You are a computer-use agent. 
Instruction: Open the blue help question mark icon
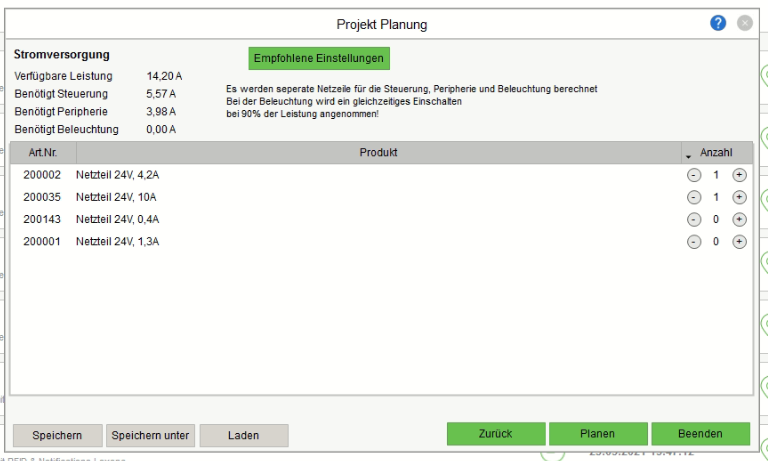tap(718, 23)
